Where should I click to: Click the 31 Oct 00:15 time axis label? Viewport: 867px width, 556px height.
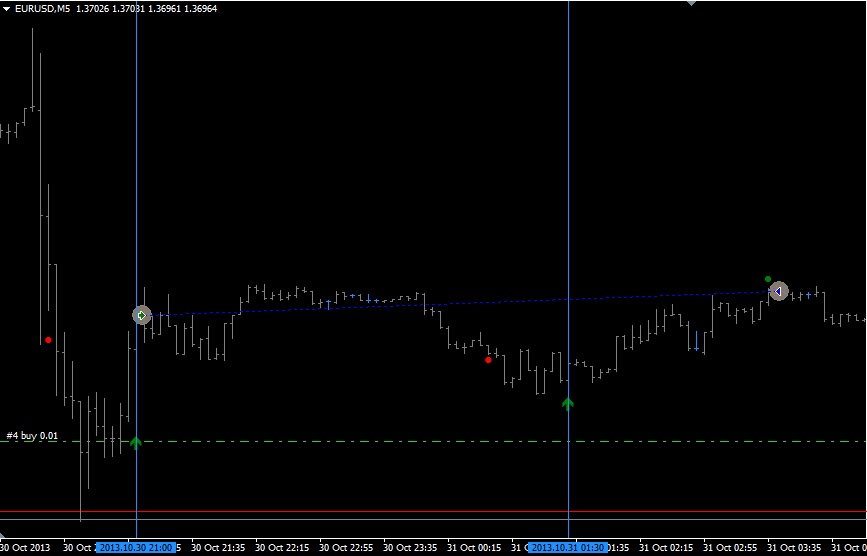[x=474, y=548]
